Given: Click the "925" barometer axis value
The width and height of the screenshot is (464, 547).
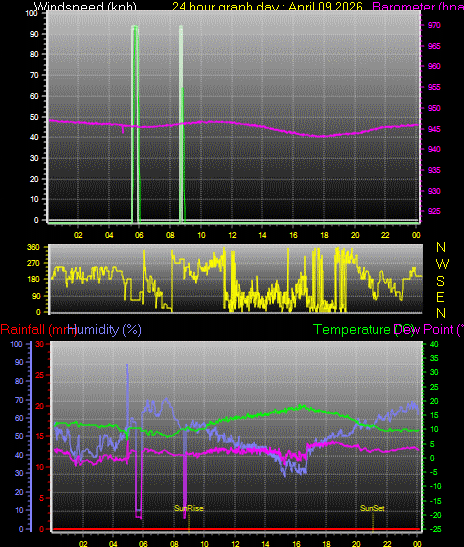Looking at the screenshot, I should click(x=434, y=211).
